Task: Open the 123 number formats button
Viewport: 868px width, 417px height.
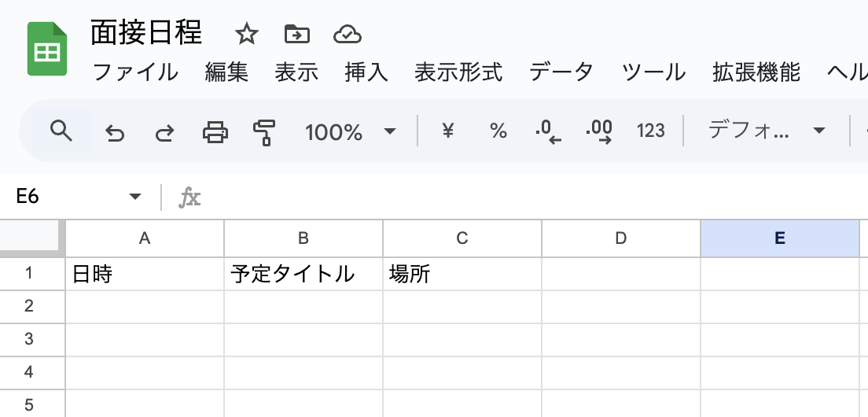Action: coord(651,131)
